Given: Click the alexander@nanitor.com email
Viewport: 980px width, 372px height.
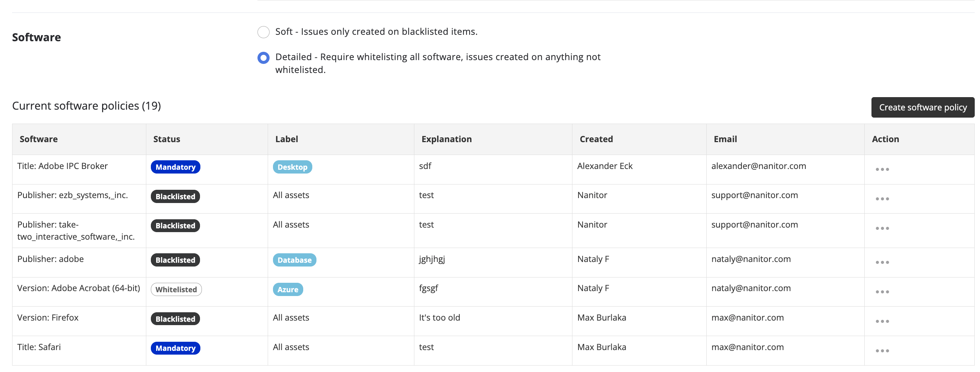Looking at the screenshot, I should (x=758, y=166).
